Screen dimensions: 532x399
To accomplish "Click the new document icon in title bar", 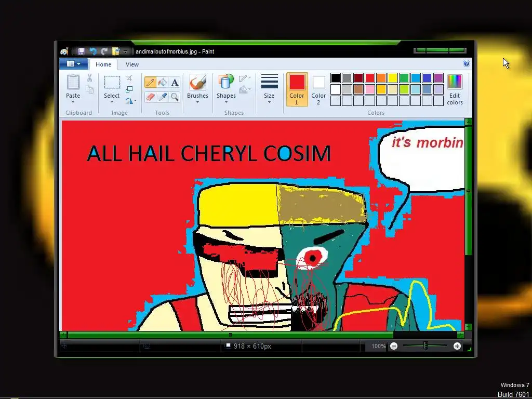I will pyautogui.click(x=116, y=51).
